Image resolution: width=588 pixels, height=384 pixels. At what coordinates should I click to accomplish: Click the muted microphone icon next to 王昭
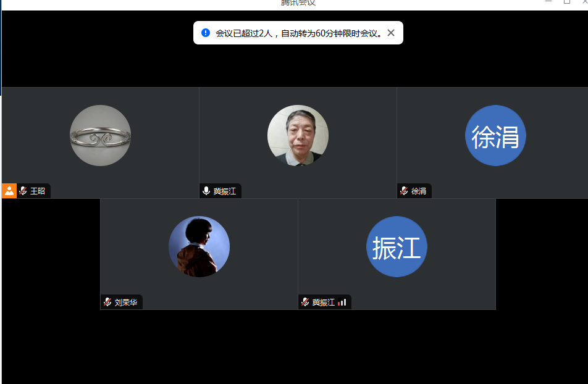tap(23, 191)
